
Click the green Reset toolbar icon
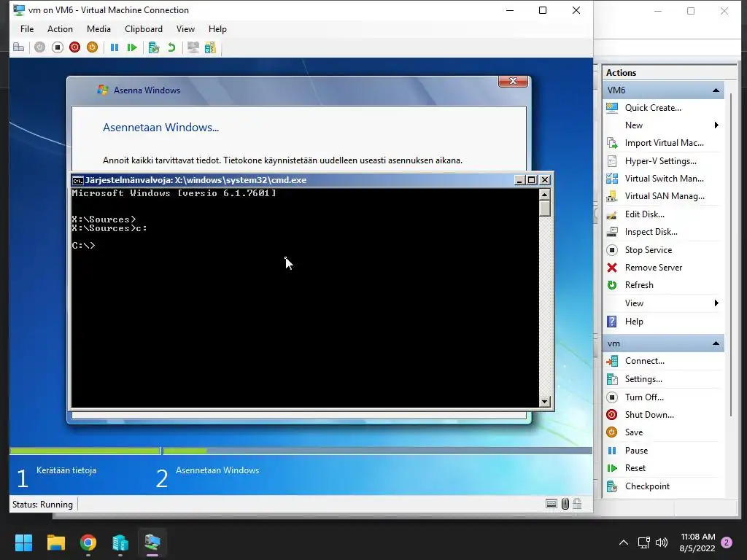coord(132,47)
